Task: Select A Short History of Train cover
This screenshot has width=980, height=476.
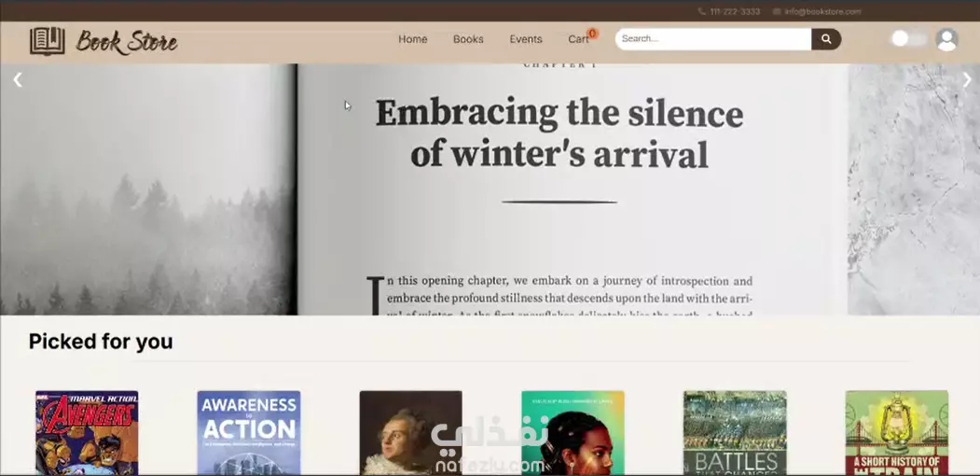Action: [x=897, y=433]
